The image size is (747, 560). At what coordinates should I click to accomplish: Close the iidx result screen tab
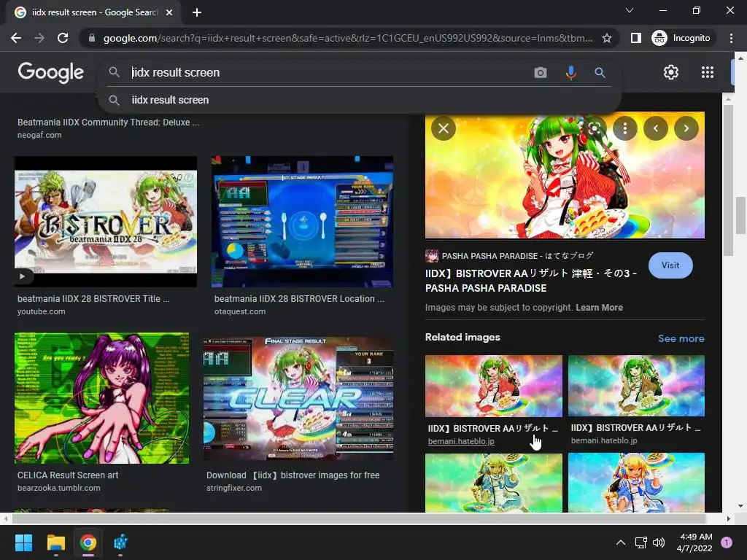pos(169,12)
